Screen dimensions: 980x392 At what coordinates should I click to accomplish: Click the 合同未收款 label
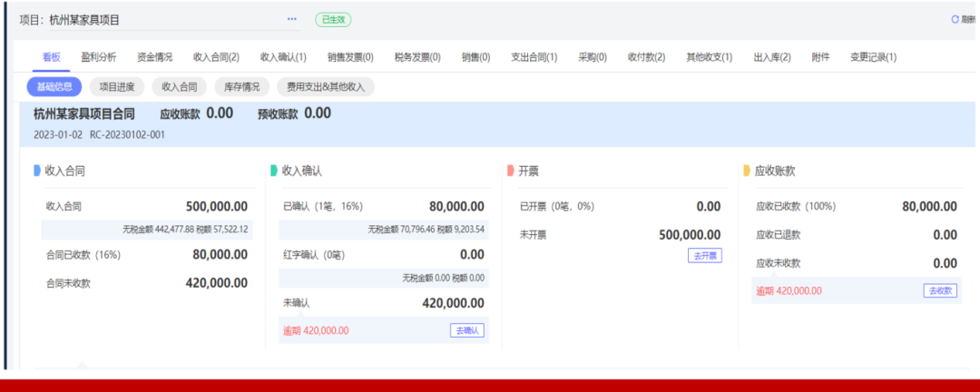tap(69, 283)
